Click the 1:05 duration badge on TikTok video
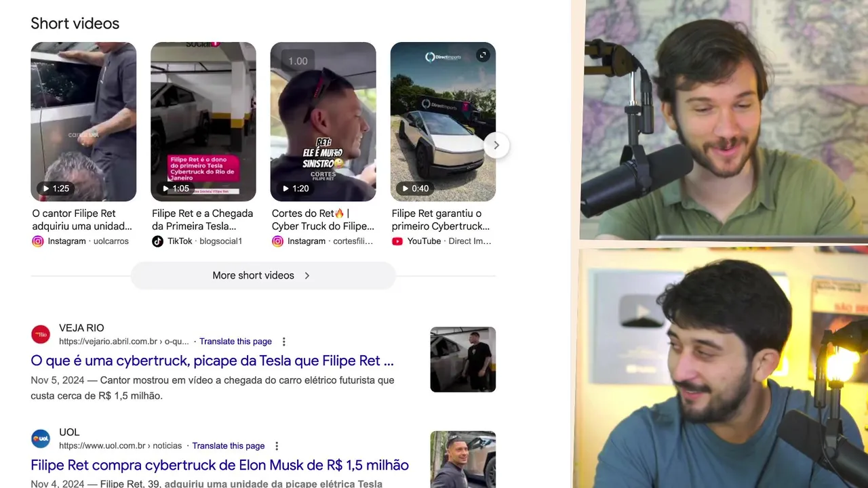 (x=176, y=188)
